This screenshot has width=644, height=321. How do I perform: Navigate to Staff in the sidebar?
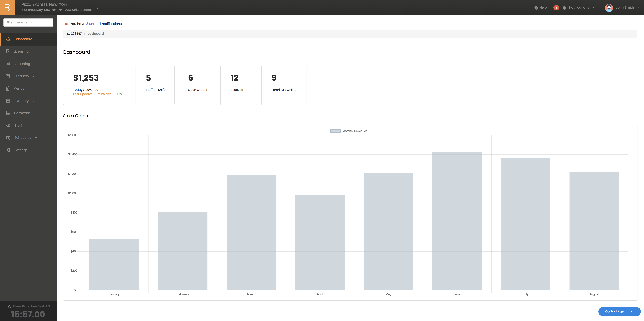[x=28, y=126]
